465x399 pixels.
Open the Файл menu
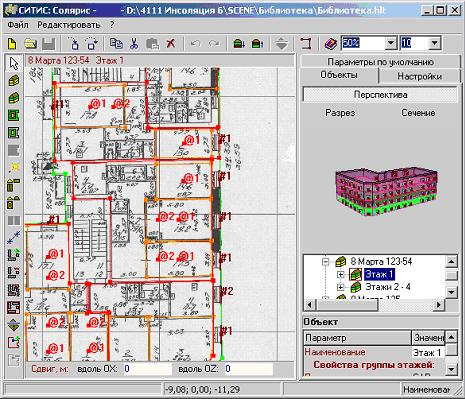pyautogui.click(x=18, y=25)
